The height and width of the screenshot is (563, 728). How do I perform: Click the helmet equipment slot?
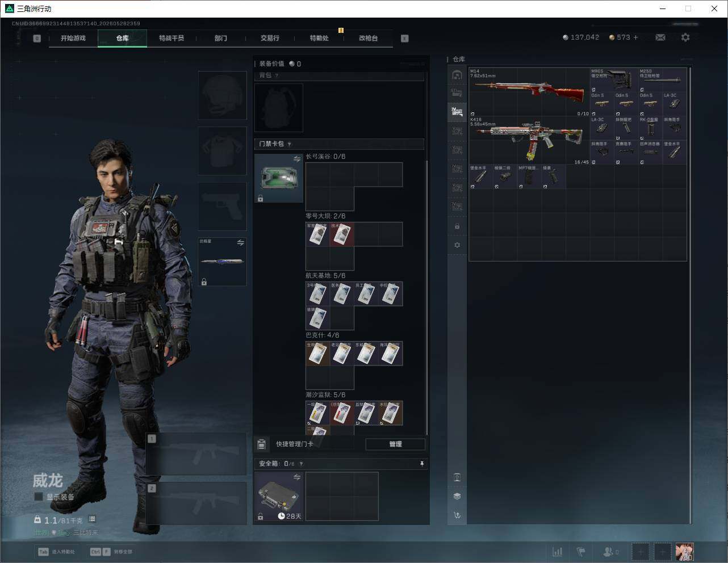pos(223,95)
